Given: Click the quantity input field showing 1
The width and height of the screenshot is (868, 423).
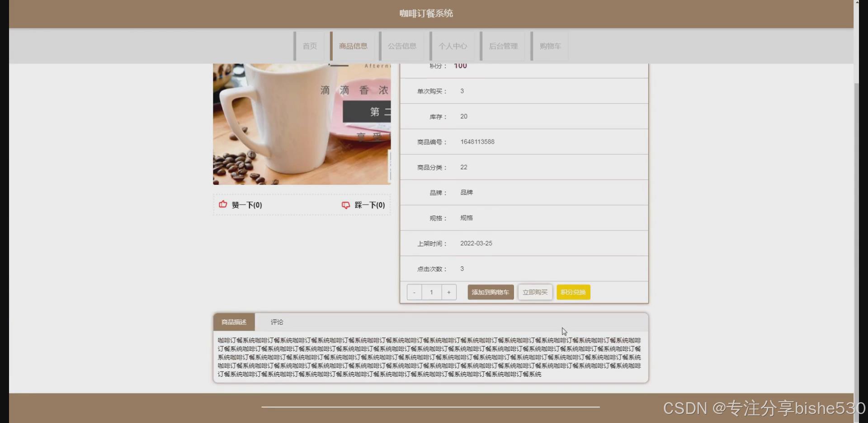Looking at the screenshot, I should click(431, 292).
